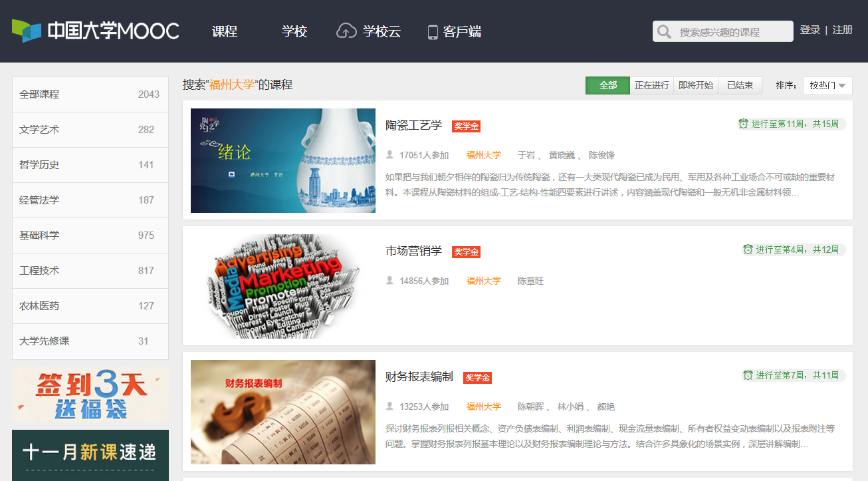Open the 课程 navigation menu
The height and width of the screenshot is (481, 868).
pos(225,31)
